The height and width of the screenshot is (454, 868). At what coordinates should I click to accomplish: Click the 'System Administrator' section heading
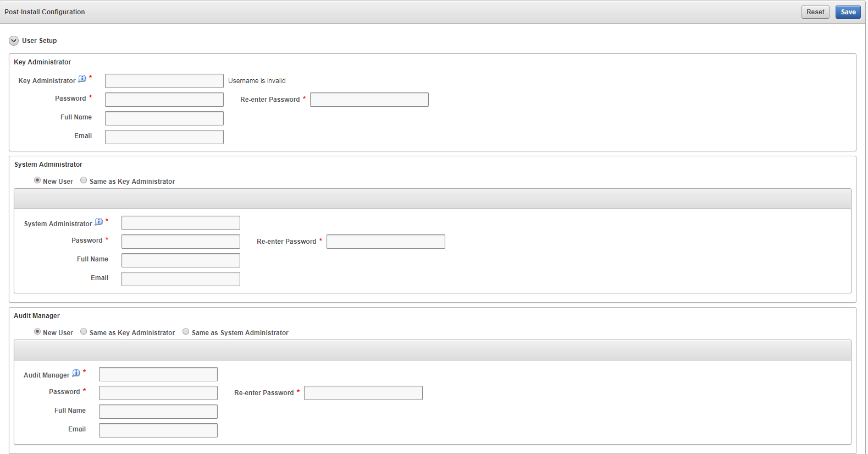[x=48, y=165]
